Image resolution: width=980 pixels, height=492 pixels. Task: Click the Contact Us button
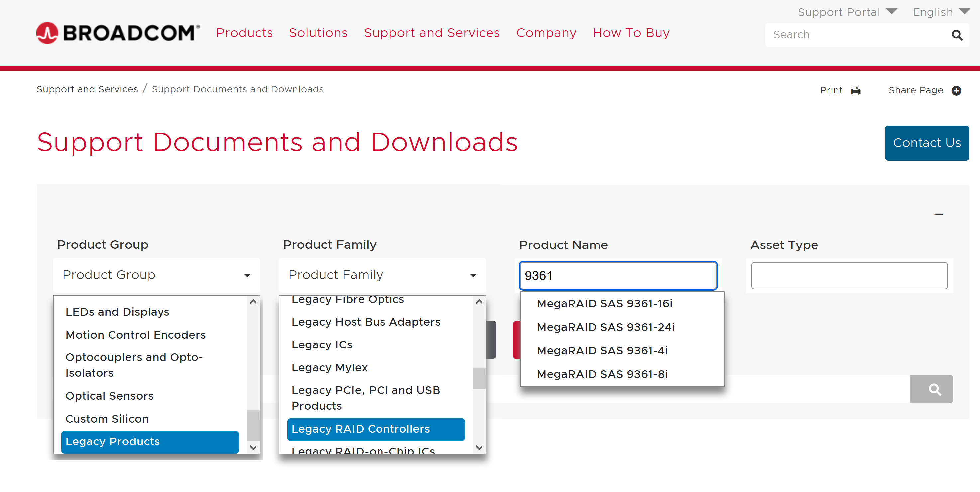tap(926, 143)
